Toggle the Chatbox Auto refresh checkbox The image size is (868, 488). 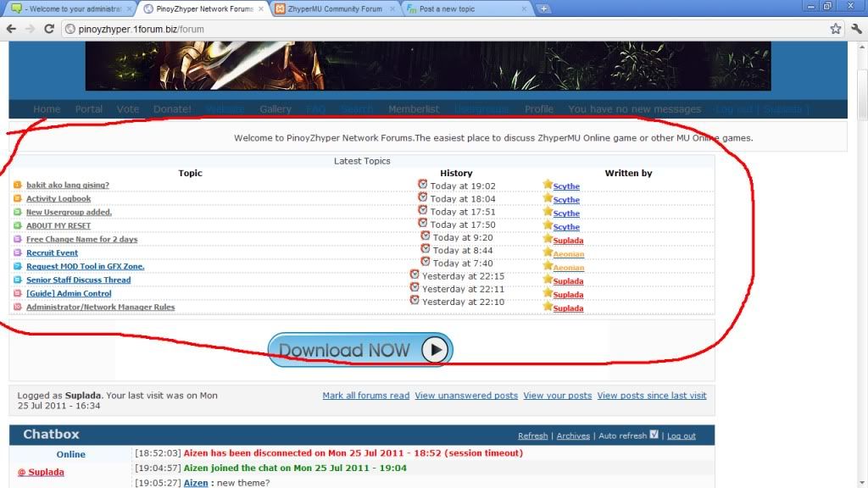(654, 435)
